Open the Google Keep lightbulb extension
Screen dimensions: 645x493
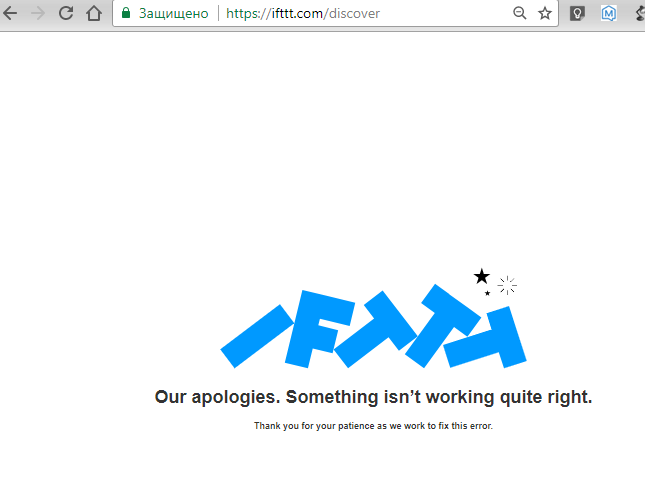point(577,14)
